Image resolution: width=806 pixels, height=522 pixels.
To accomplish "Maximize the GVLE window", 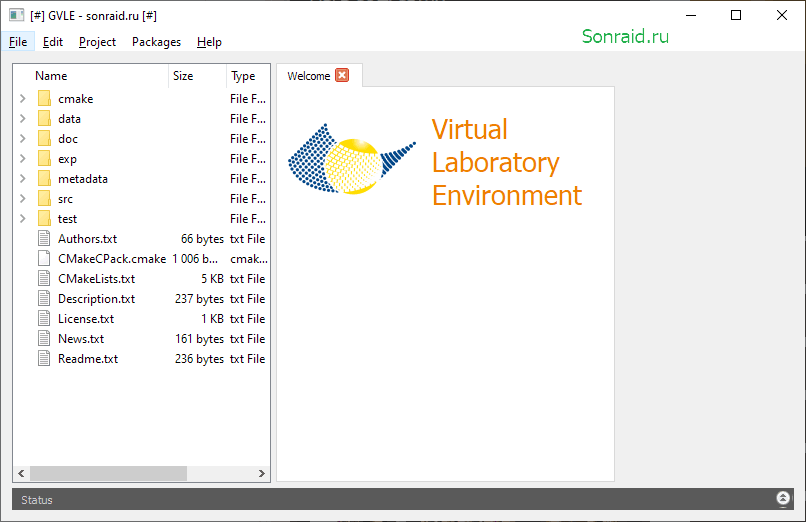I will pyautogui.click(x=736, y=15).
